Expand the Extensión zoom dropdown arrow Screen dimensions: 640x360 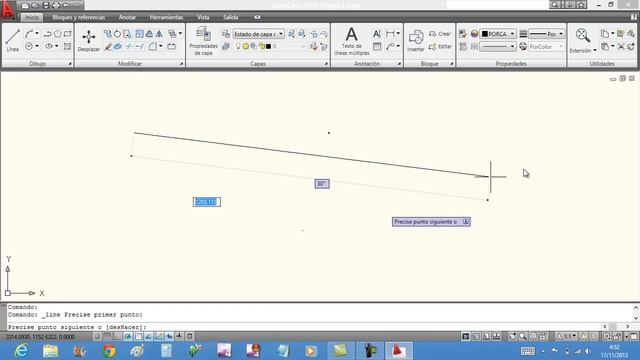click(x=595, y=51)
